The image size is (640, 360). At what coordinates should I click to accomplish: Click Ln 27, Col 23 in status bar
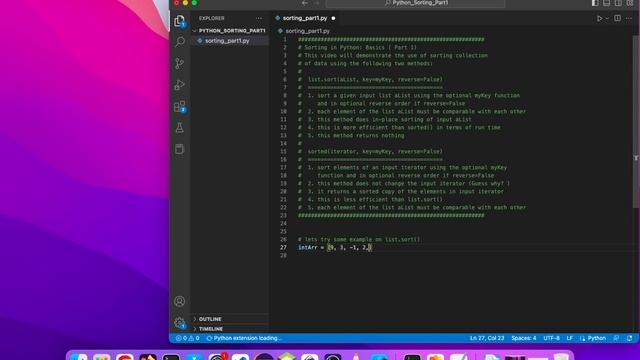click(x=487, y=338)
